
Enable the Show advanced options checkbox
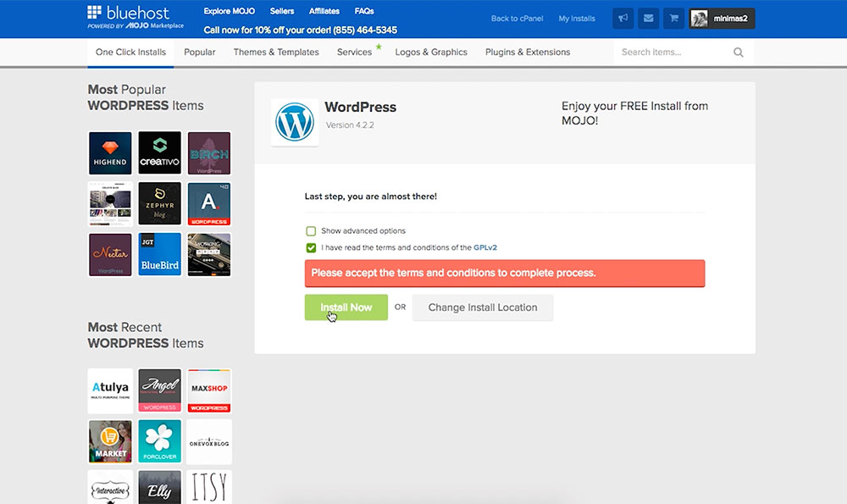[311, 231]
